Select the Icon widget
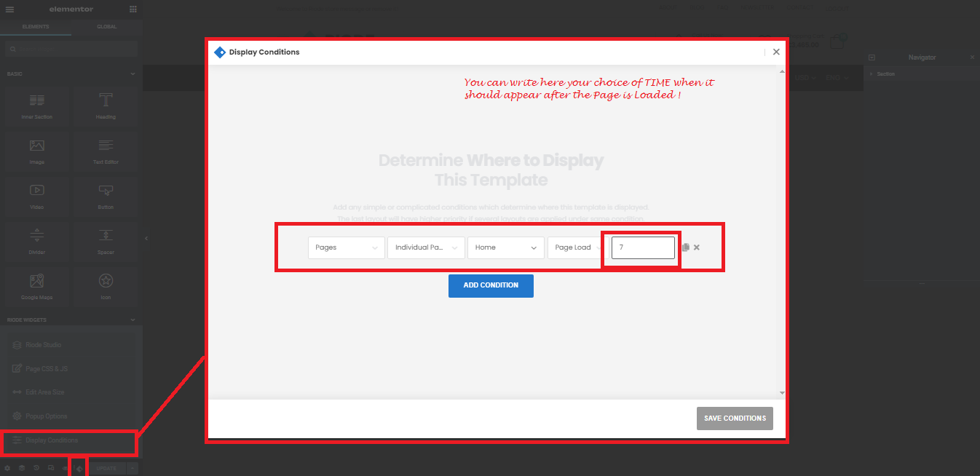This screenshot has height=476, width=980. [x=106, y=287]
